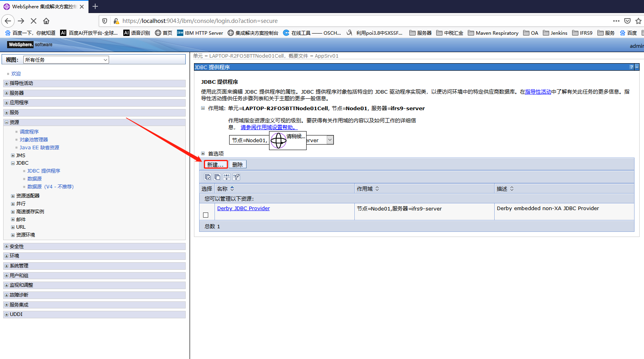Check the Derby JDBC Provider row checkbox
Screen dimensions: 644x359
[x=205, y=215]
